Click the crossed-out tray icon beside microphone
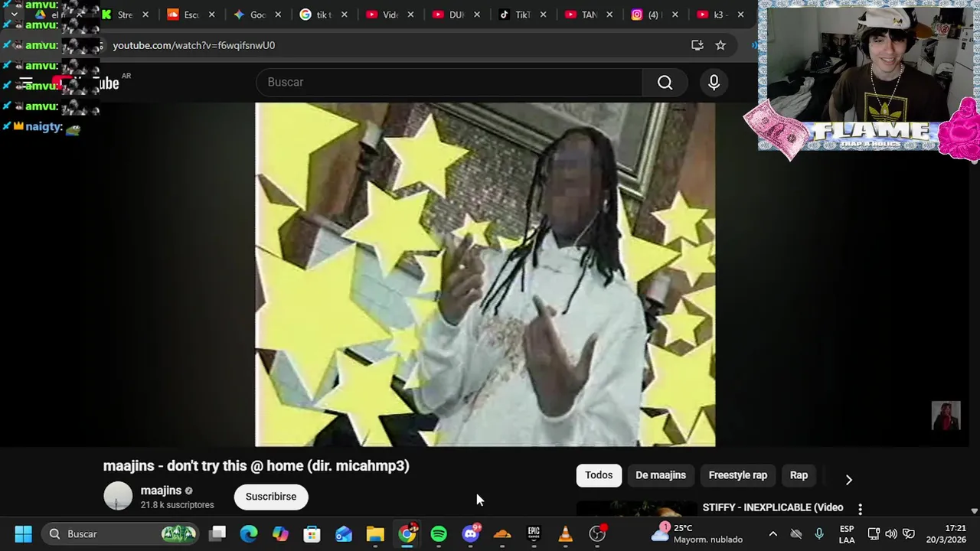This screenshot has height=551, width=980. [796, 533]
